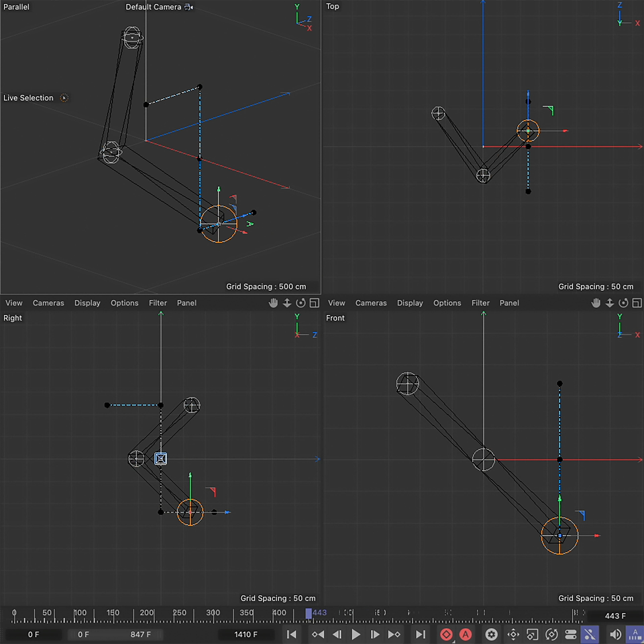Viewport: 644px width, 644px height.
Task: Click the Record Active Objects keyframe button
Action: (446, 634)
